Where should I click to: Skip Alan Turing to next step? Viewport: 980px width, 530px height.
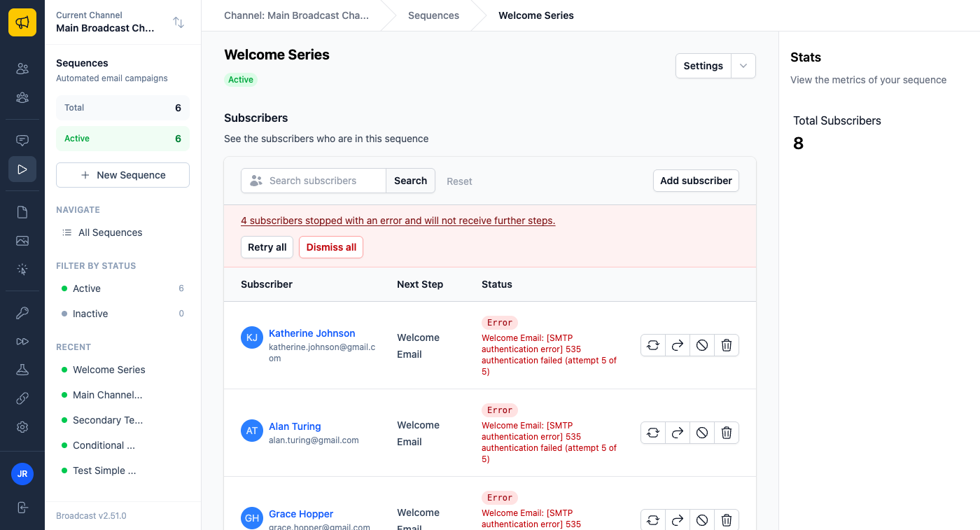click(x=678, y=433)
